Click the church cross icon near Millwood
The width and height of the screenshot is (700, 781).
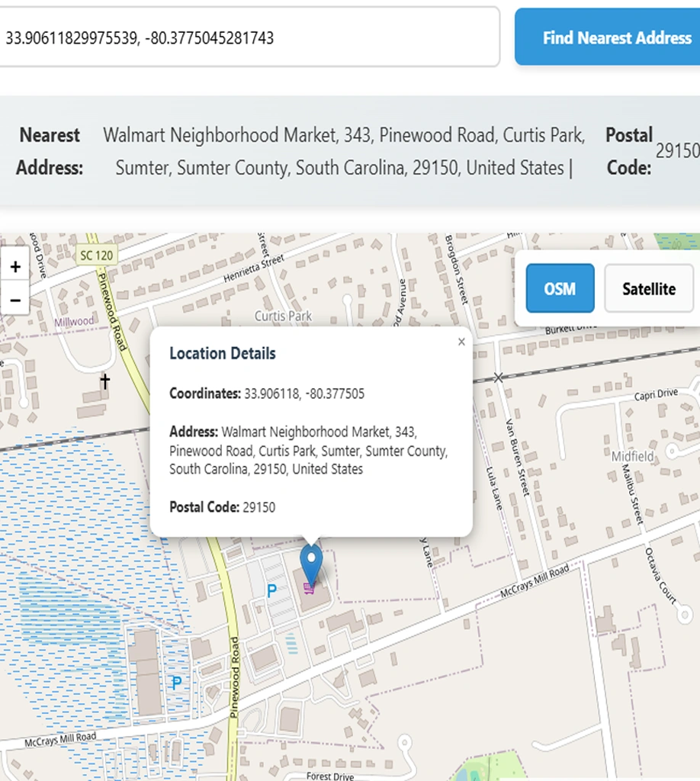[104, 381]
